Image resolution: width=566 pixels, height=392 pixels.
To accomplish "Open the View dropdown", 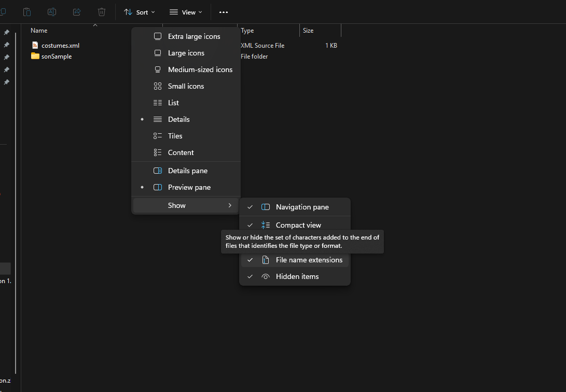I will point(185,12).
